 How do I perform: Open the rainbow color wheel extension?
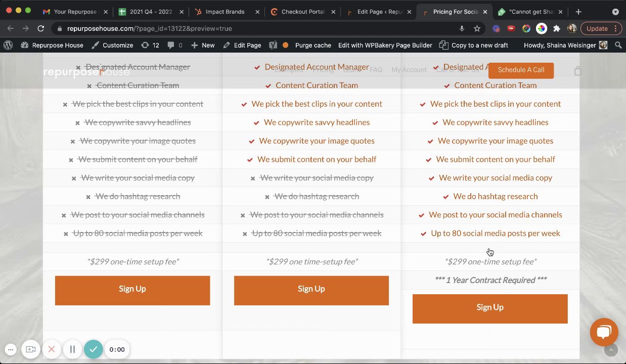(x=542, y=29)
